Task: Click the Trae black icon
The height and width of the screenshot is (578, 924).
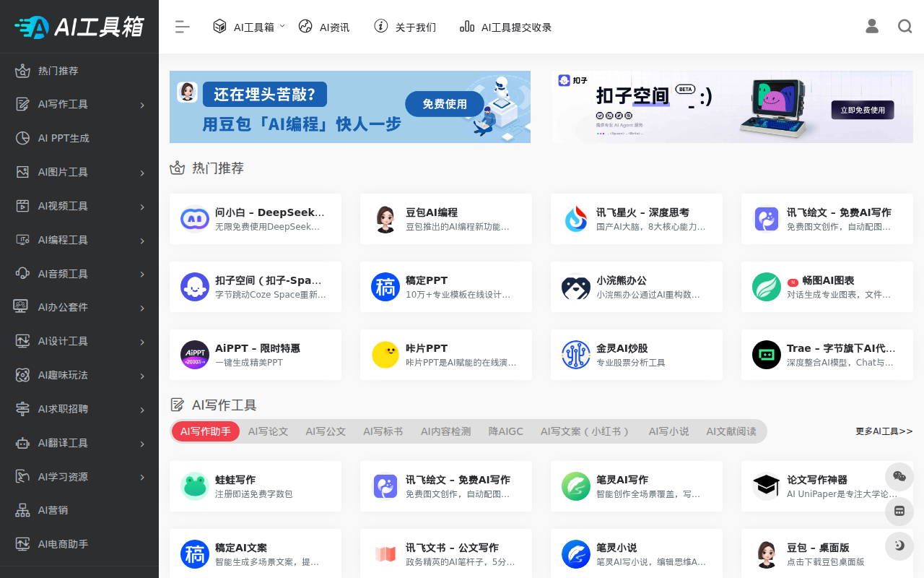Action: click(767, 355)
